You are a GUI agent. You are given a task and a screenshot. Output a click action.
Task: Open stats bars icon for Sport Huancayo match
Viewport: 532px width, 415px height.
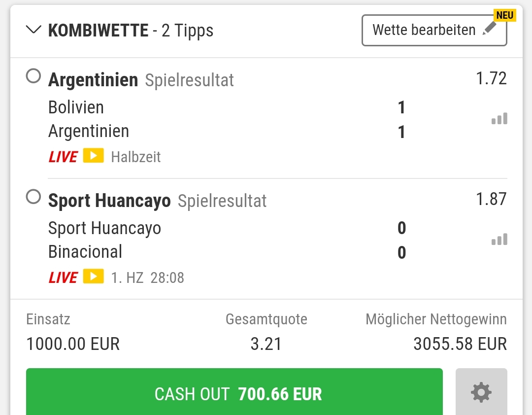499,240
